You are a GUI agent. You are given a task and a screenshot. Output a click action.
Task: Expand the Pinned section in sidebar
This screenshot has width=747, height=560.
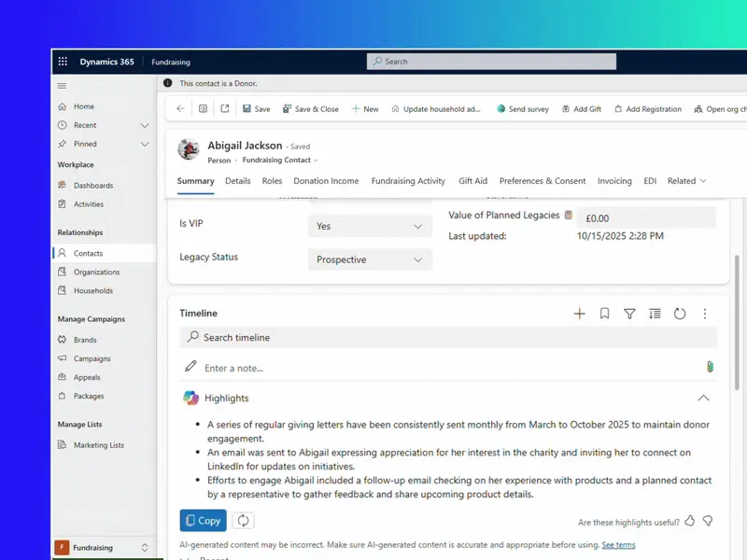[x=144, y=144]
